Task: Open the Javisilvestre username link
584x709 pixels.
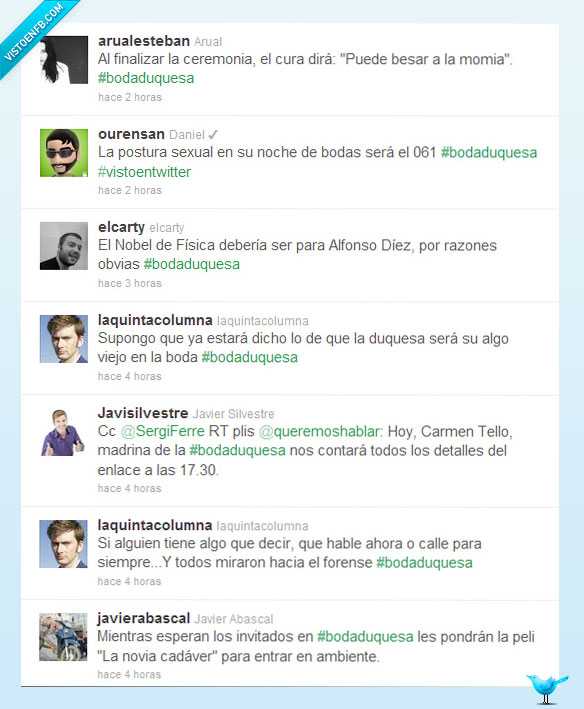Action: pyautogui.click(x=143, y=413)
